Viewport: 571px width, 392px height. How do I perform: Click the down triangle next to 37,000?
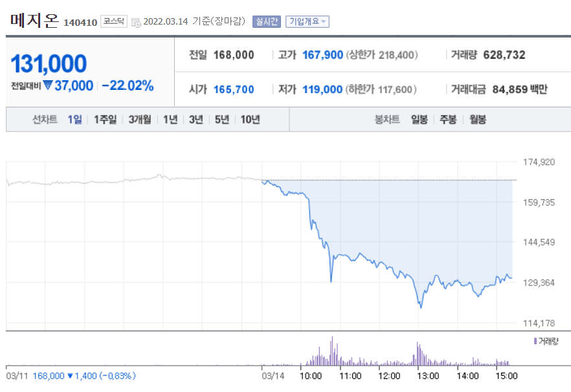coord(48,85)
